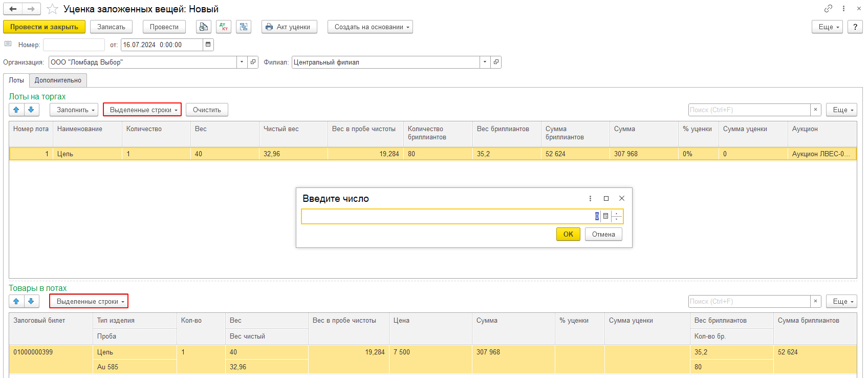868x378 pixels.
Task: Click the Au 585 proba cell
Action: [135, 367]
